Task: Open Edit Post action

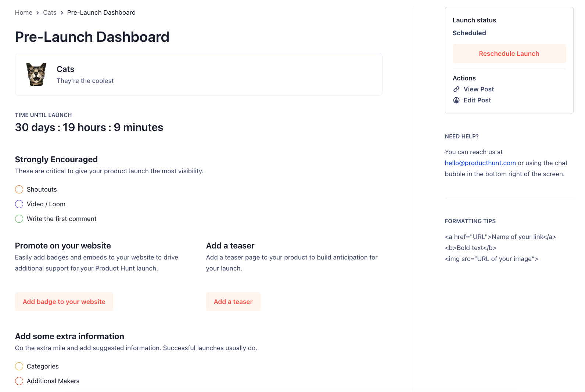Action: coord(477,100)
